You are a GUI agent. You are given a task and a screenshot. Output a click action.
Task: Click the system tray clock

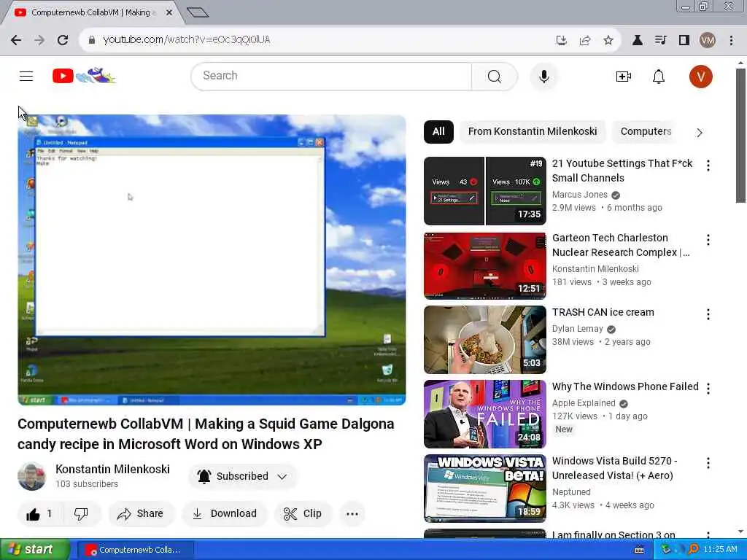point(720,550)
